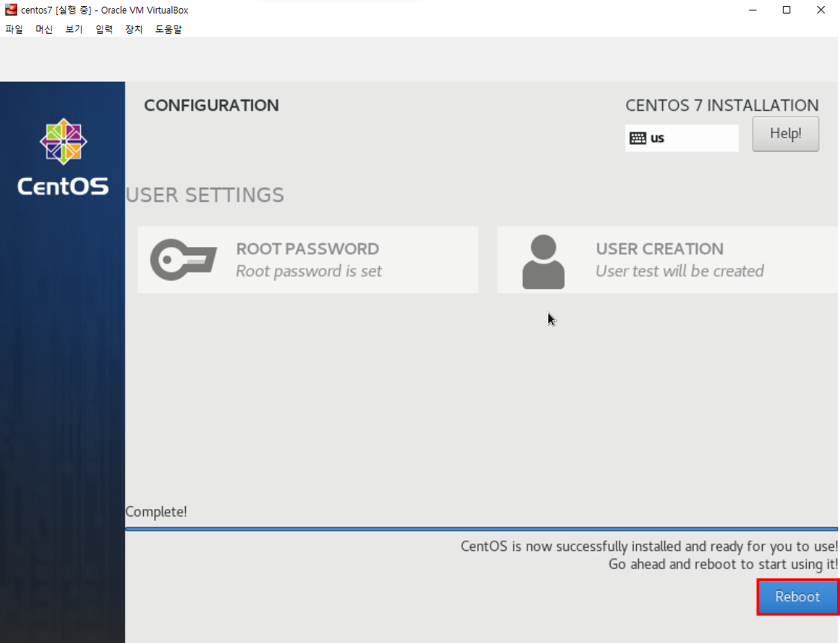Click the Reboot button
The height and width of the screenshot is (643, 840).
(798, 597)
